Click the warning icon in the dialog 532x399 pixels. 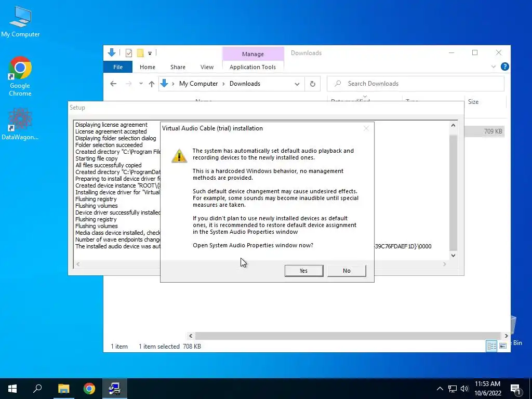pos(179,156)
